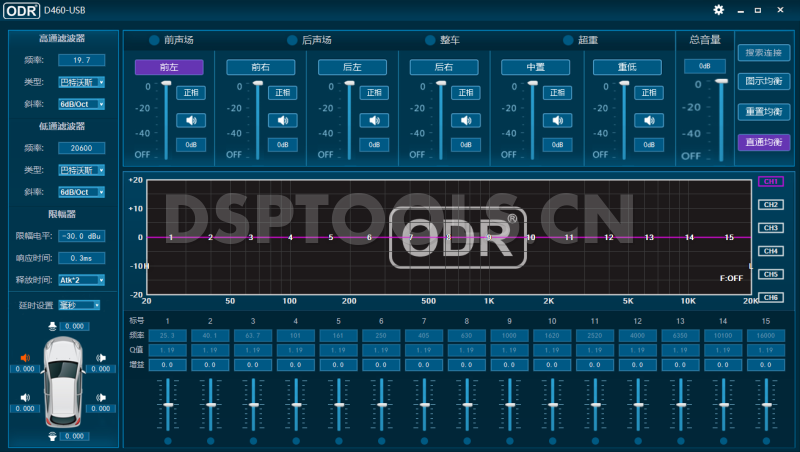Click the purple 直通均衡 button

click(x=764, y=142)
